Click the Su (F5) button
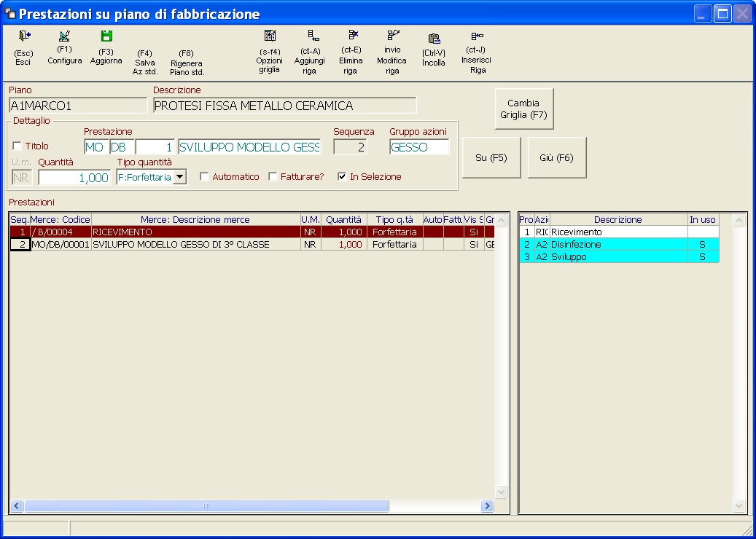756x539 pixels. (491, 158)
